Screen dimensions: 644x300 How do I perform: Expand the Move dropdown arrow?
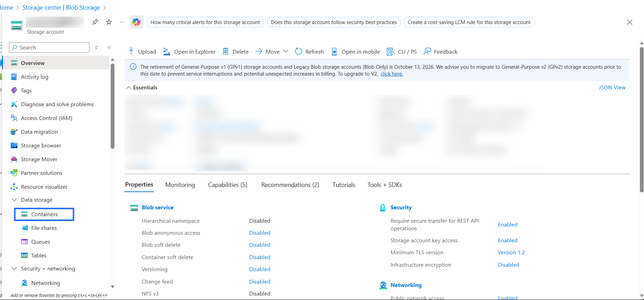(x=286, y=52)
